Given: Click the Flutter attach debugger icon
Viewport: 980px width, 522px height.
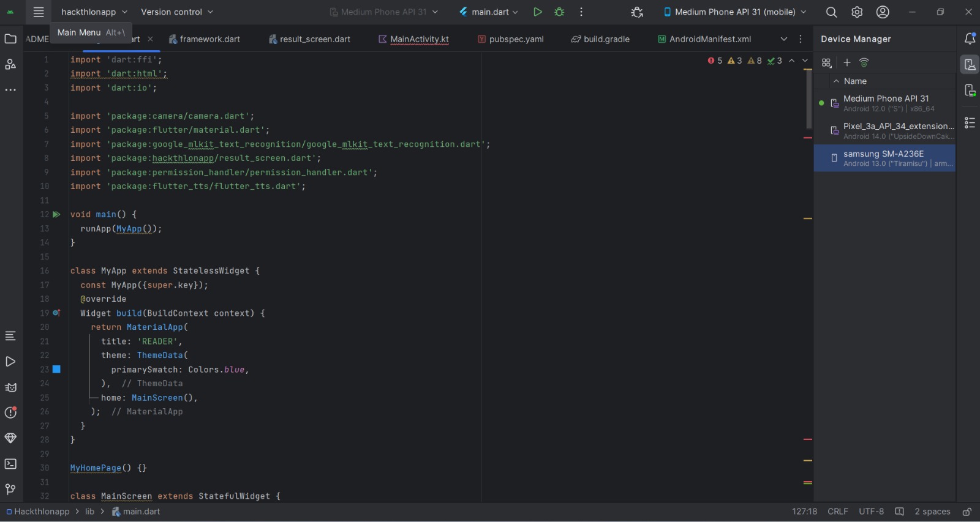Looking at the screenshot, I should (x=637, y=12).
